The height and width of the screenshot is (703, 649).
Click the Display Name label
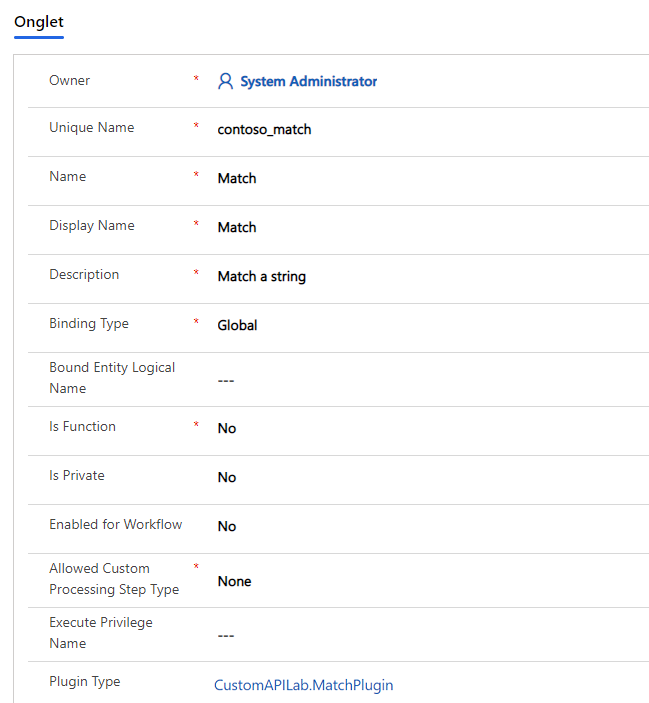coord(91,226)
